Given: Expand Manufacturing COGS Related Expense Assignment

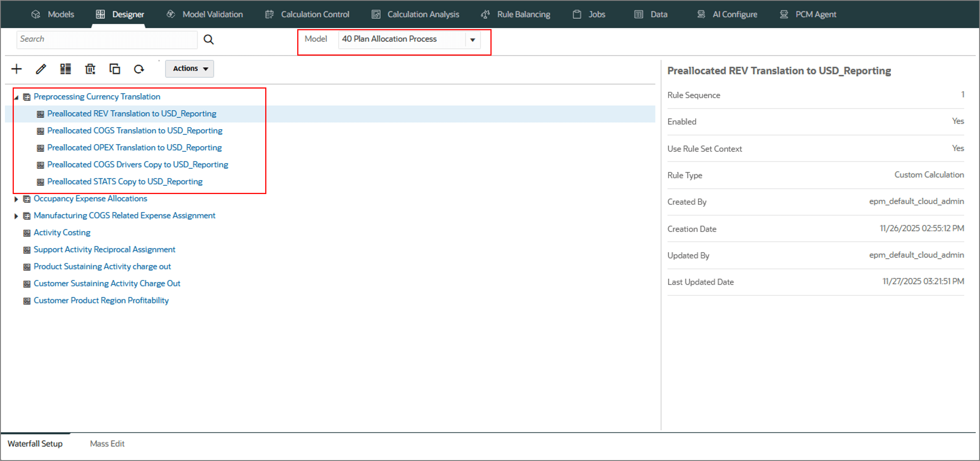Looking at the screenshot, I should (16, 216).
